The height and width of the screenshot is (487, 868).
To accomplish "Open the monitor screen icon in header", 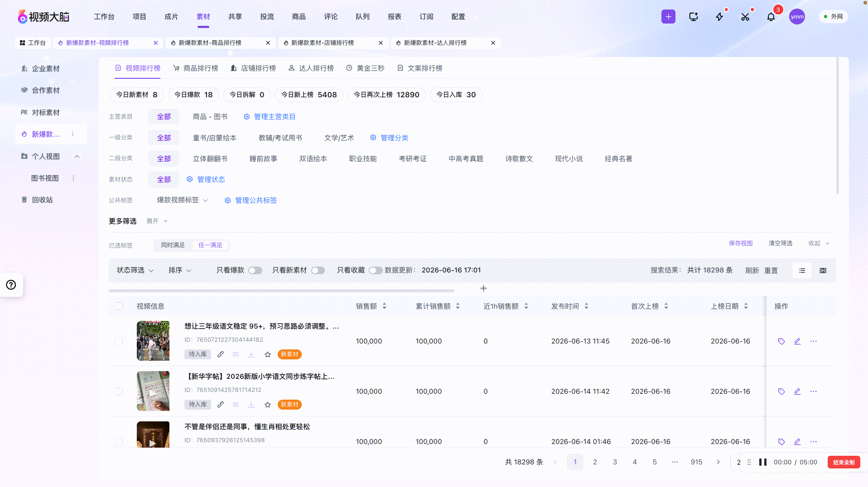I will (694, 17).
